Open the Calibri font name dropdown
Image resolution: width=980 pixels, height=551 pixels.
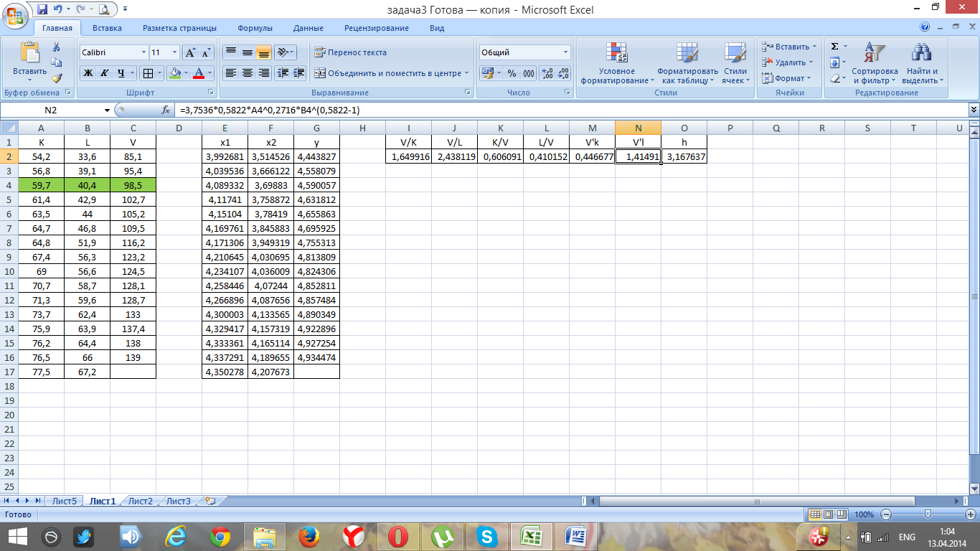point(142,52)
